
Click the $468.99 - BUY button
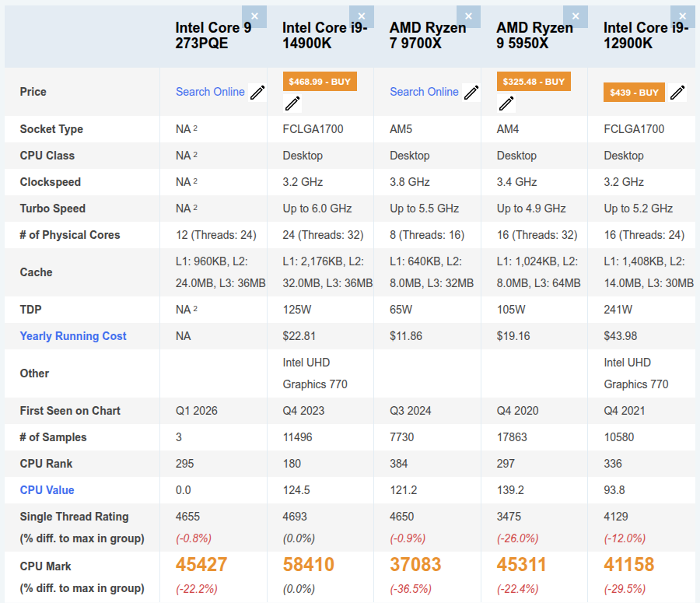[320, 82]
